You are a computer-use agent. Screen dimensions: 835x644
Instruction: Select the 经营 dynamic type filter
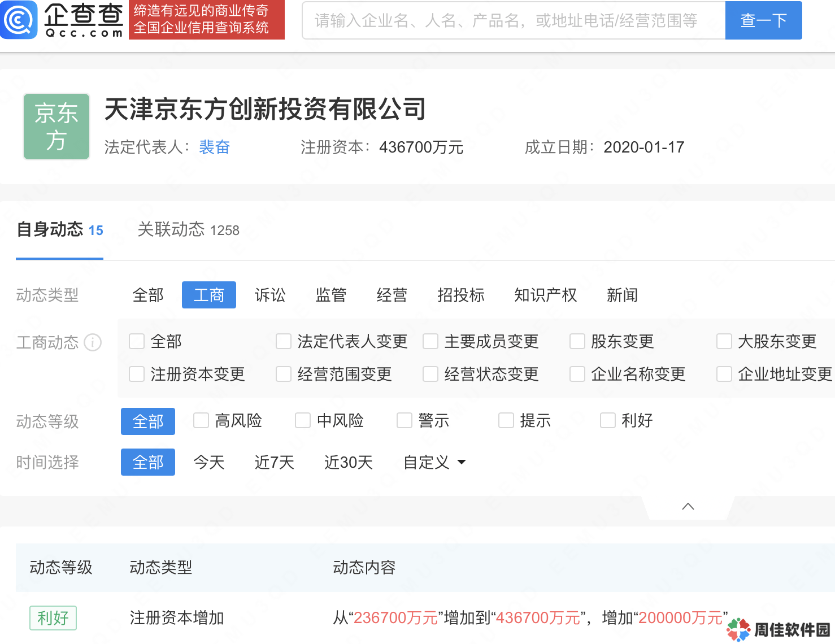(392, 295)
